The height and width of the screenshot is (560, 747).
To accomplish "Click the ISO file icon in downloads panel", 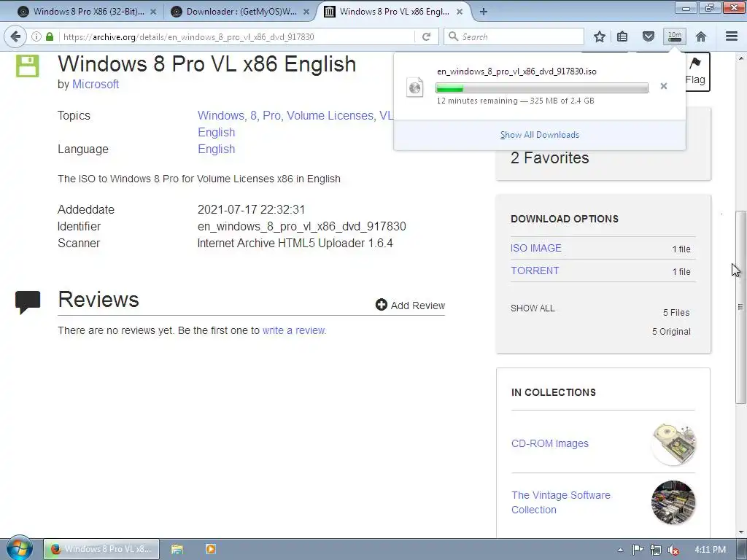I will pos(415,87).
